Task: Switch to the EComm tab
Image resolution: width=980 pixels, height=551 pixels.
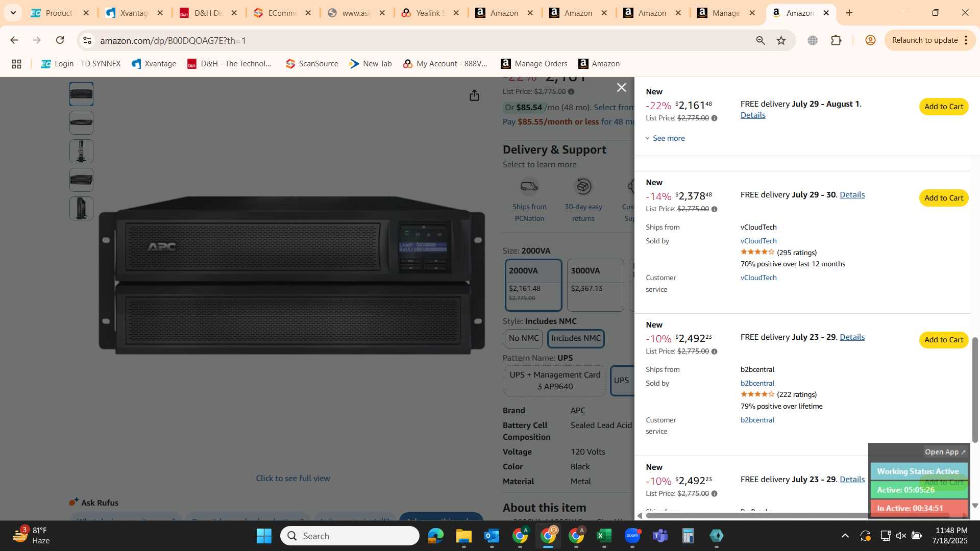Action: (282, 13)
